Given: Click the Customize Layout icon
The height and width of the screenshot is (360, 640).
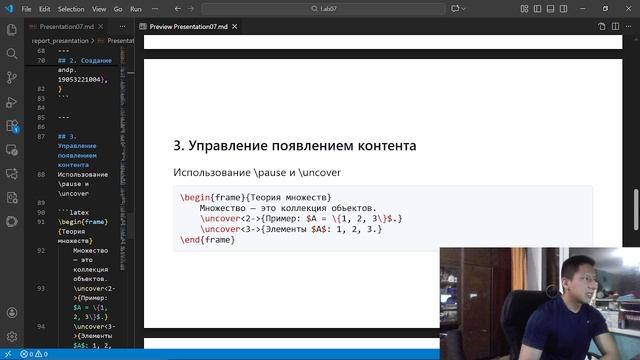Looking at the screenshot, I should click(x=524, y=9).
